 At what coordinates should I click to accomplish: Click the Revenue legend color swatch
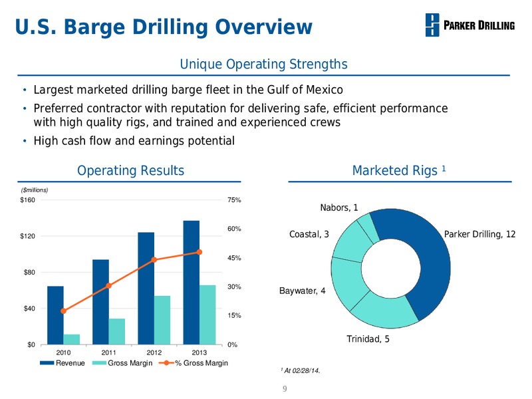pos(47,363)
